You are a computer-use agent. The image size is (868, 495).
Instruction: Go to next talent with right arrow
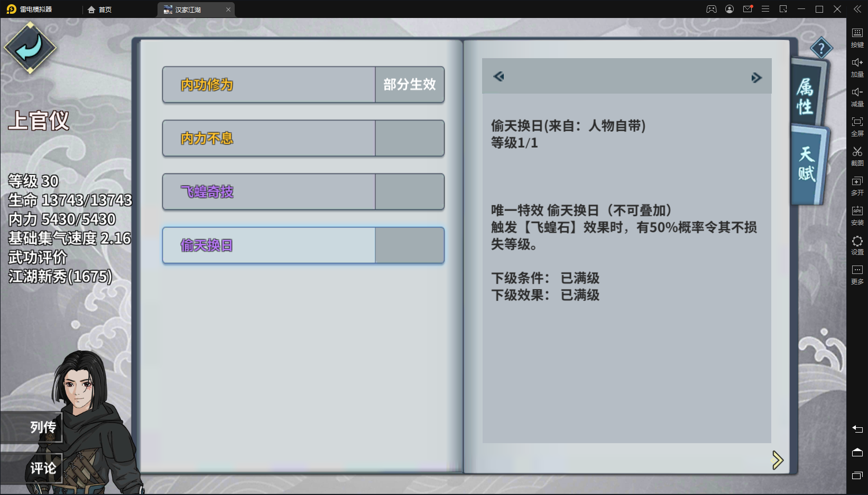point(756,78)
